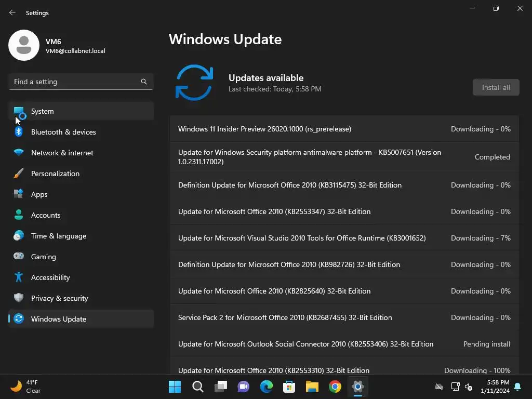The image size is (532, 399).
Task: Select Office 2010 KB2825640 update row
Action: [344, 291]
